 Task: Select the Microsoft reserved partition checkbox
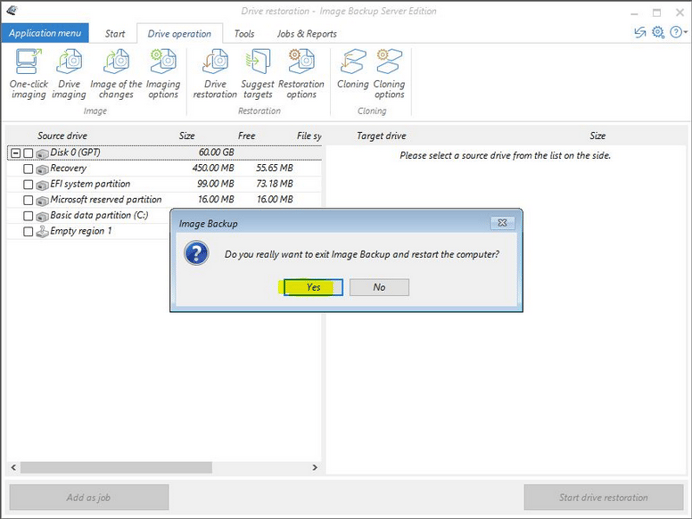28,200
